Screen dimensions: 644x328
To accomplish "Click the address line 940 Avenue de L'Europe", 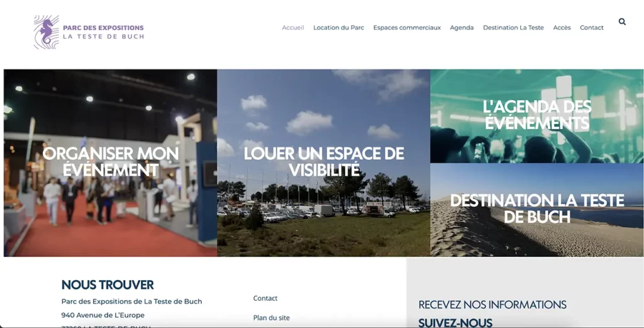I will (103, 315).
